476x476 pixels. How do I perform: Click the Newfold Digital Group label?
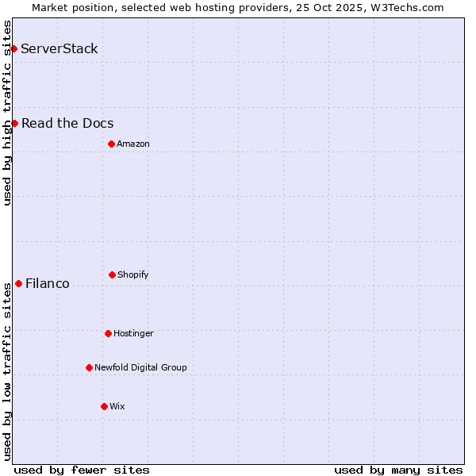[x=140, y=367]
